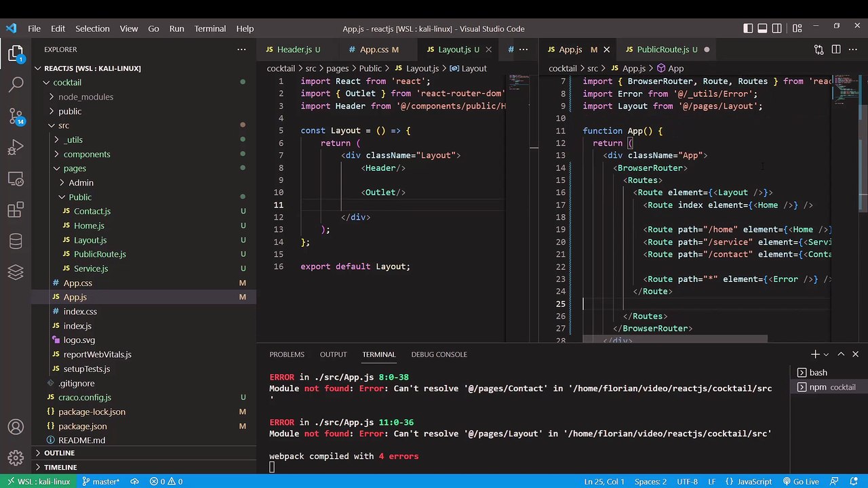Open the layers stack icon in activity bar
This screenshot has height=488, width=868.
coord(16,272)
